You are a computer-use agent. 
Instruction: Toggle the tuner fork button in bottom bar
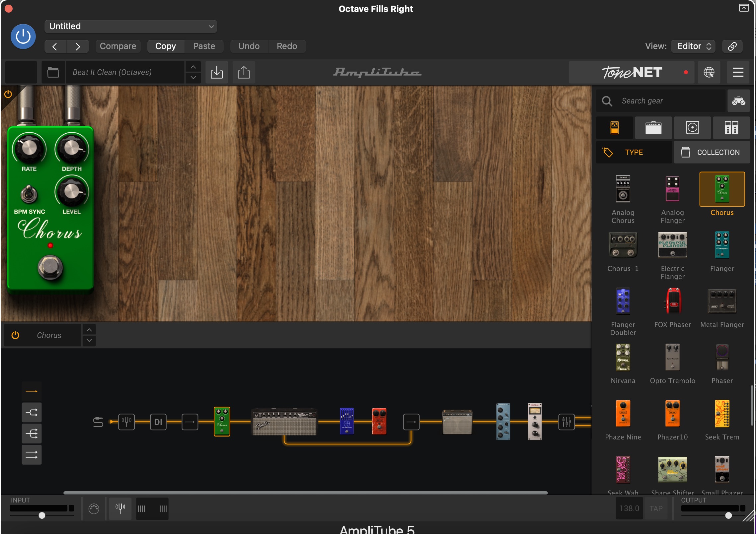(120, 508)
